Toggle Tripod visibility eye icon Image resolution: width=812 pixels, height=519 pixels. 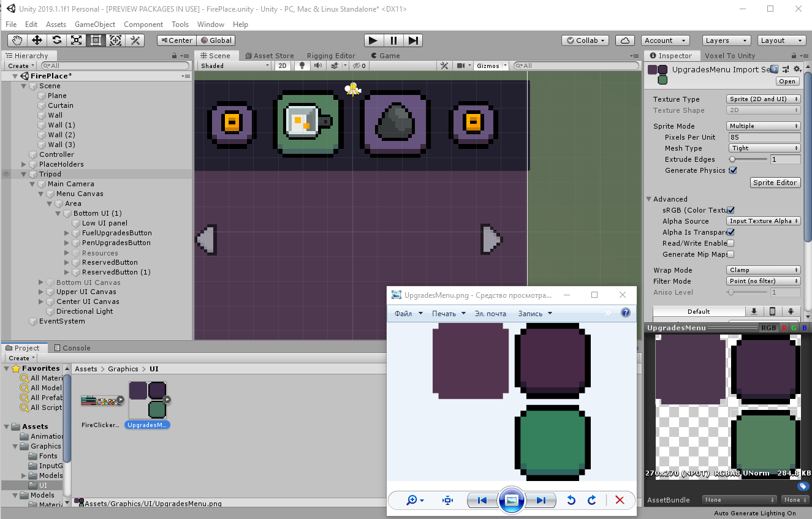[6, 174]
